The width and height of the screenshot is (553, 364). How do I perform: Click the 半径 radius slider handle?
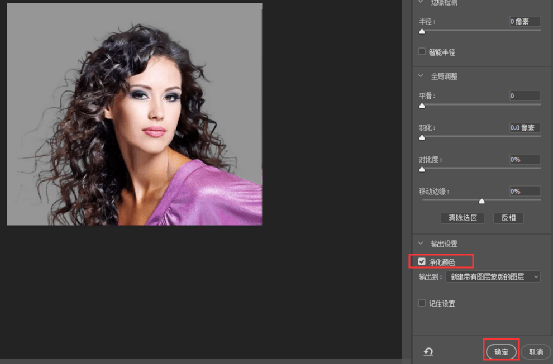pos(422,32)
